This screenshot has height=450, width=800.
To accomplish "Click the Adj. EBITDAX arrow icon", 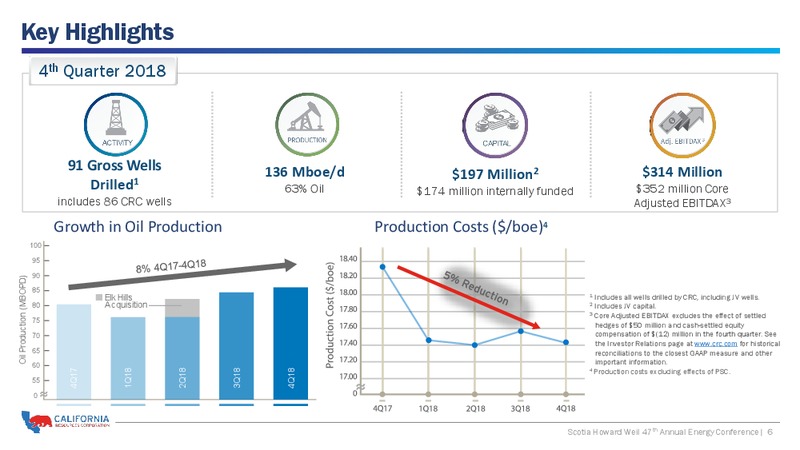I will [683, 125].
